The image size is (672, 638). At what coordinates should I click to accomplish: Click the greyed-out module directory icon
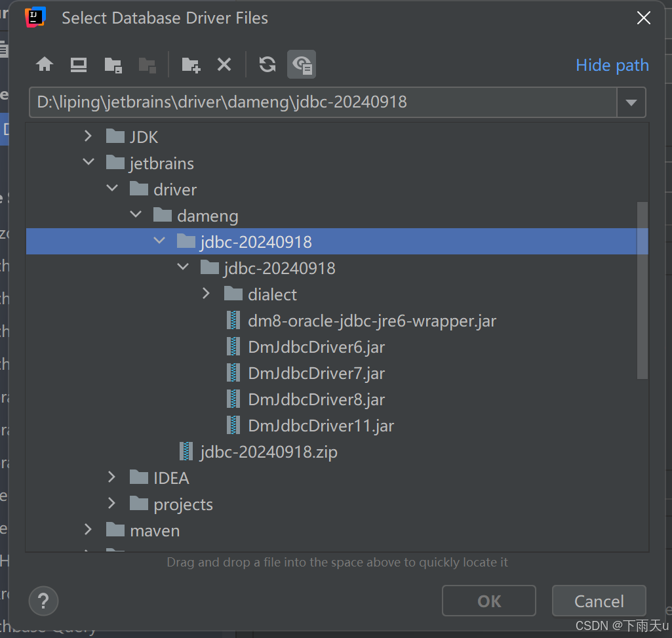point(147,65)
